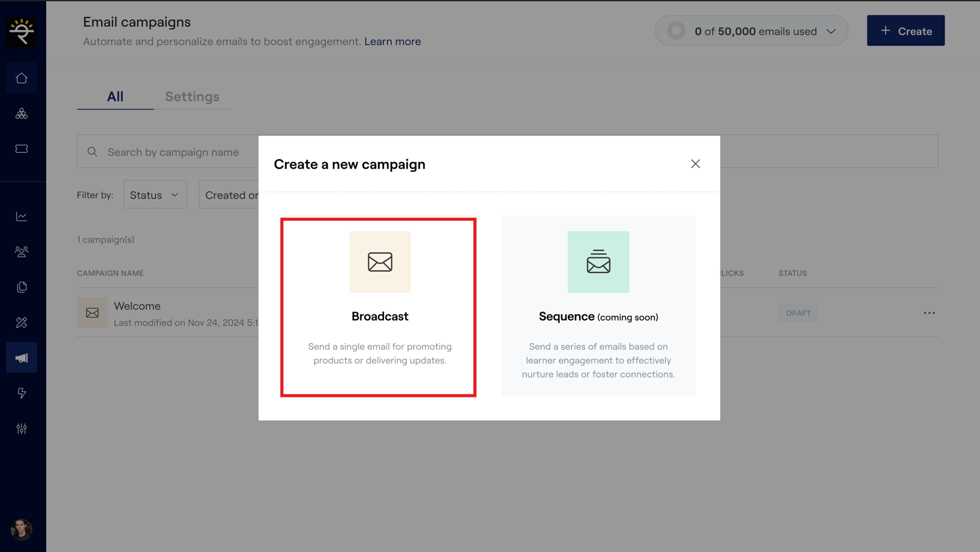Image resolution: width=980 pixels, height=552 pixels.
Task: Open the Created on filter dropdown
Action: [x=230, y=195]
